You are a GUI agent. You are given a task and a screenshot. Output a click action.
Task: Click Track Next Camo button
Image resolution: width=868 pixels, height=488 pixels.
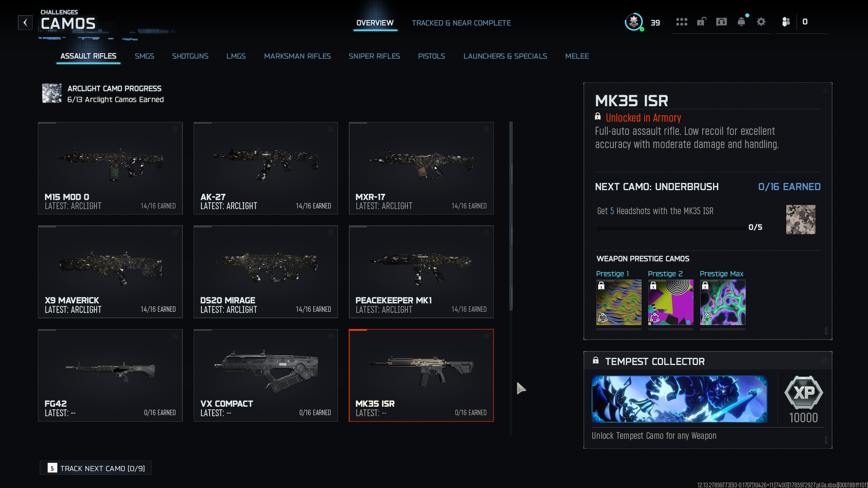click(x=96, y=468)
